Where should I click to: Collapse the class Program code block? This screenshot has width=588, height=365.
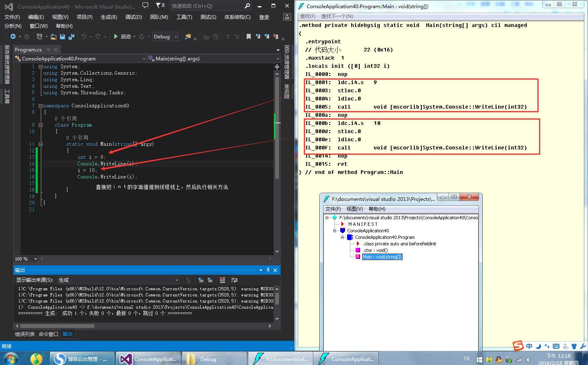tap(40, 125)
